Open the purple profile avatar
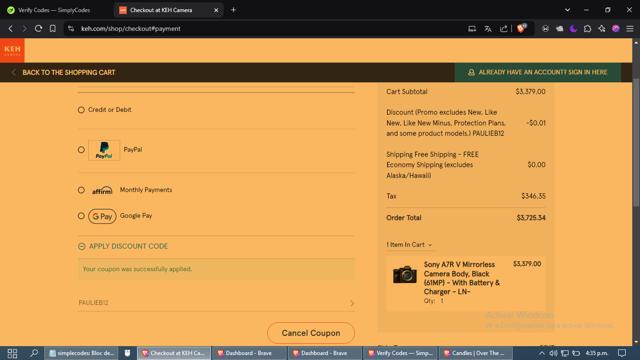 616,29
